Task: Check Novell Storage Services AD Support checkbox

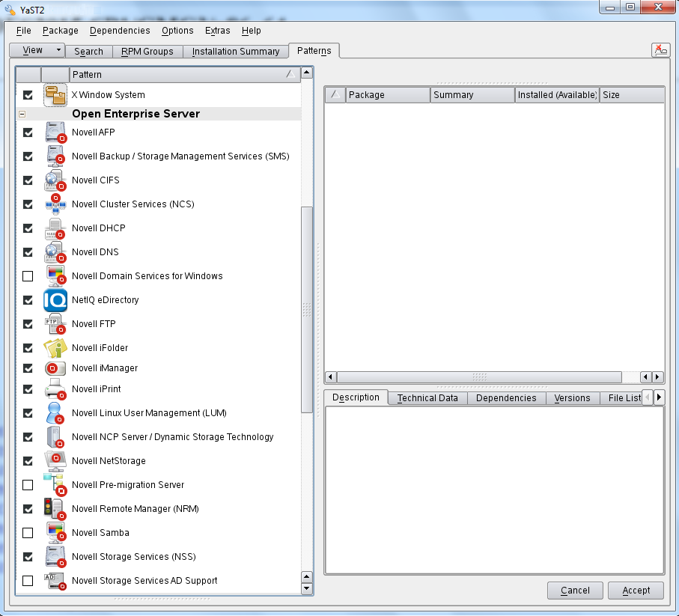Action: tap(28, 581)
